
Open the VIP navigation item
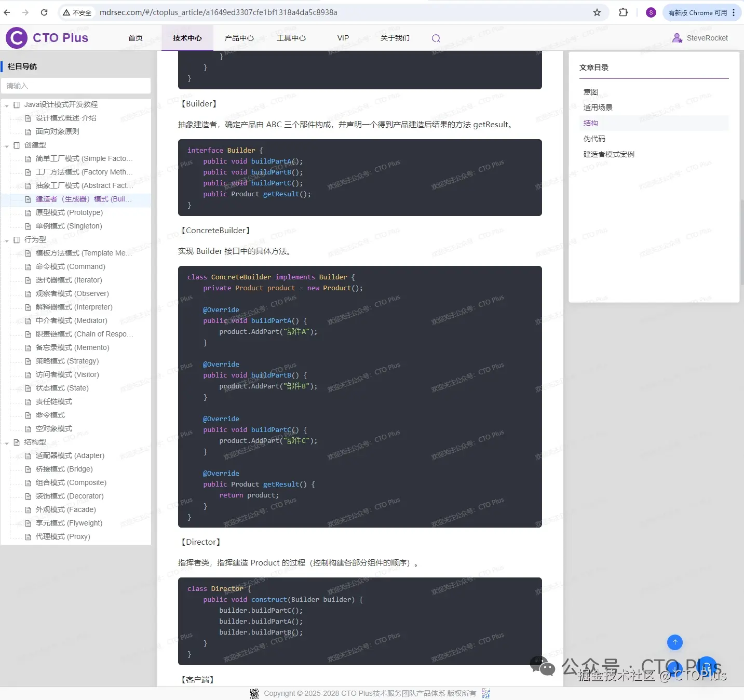(343, 38)
